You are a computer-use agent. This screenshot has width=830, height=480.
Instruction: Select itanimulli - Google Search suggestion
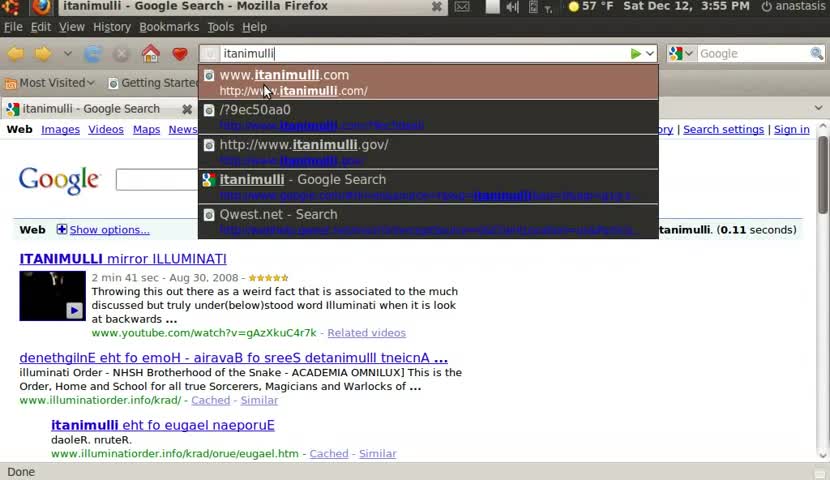coord(428,187)
